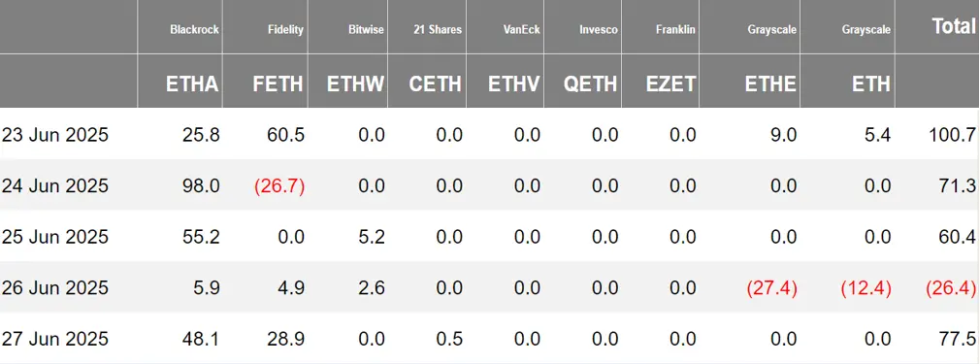Select the ETHE Grayscale ticker header
This screenshot has width=980, height=364.
pyautogui.click(x=770, y=83)
